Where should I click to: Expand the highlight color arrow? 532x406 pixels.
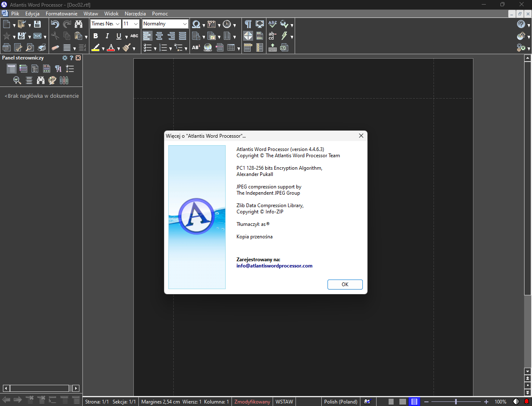click(x=103, y=48)
